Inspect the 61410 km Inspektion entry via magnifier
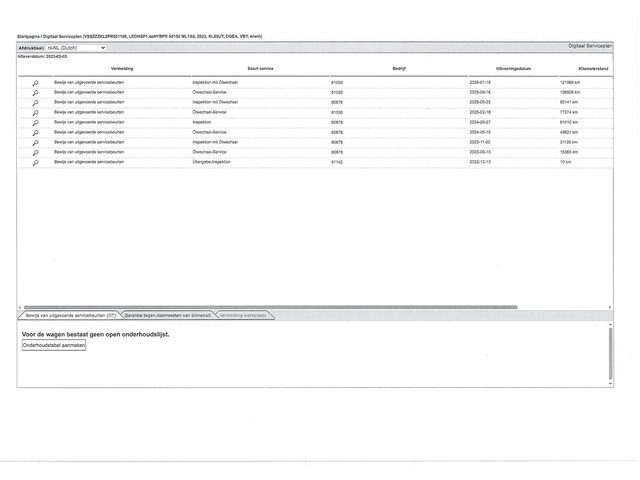Image resolution: width=640 pixels, height=480 pixels. [x=36, y=122]
